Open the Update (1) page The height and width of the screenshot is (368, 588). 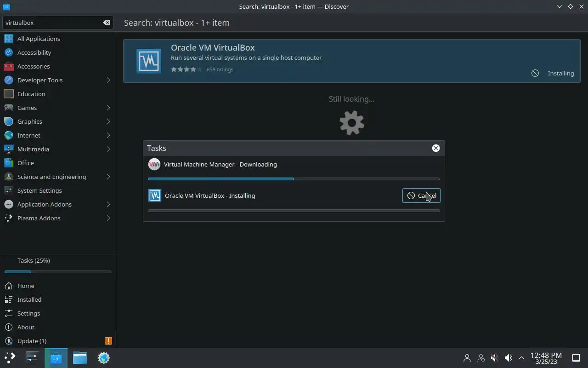pos(58,341)
